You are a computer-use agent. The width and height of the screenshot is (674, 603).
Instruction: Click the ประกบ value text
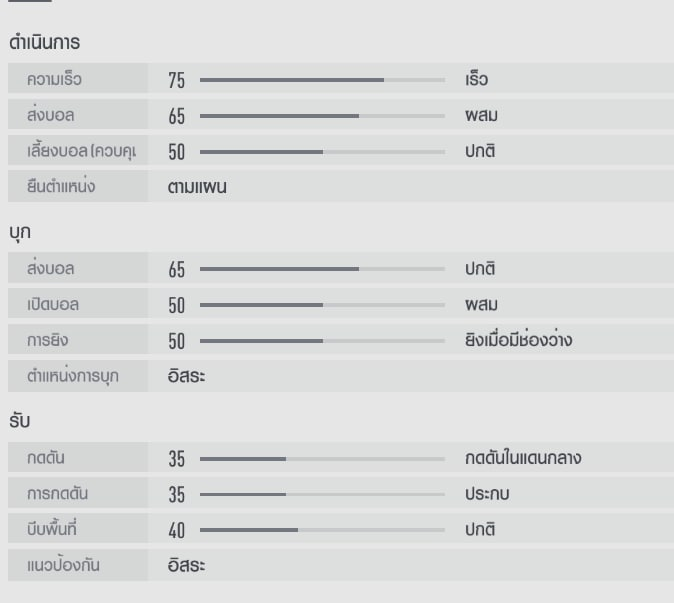488,494
